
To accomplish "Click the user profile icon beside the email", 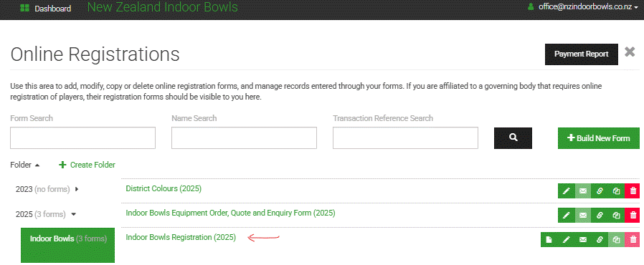I will click(531, 7).
